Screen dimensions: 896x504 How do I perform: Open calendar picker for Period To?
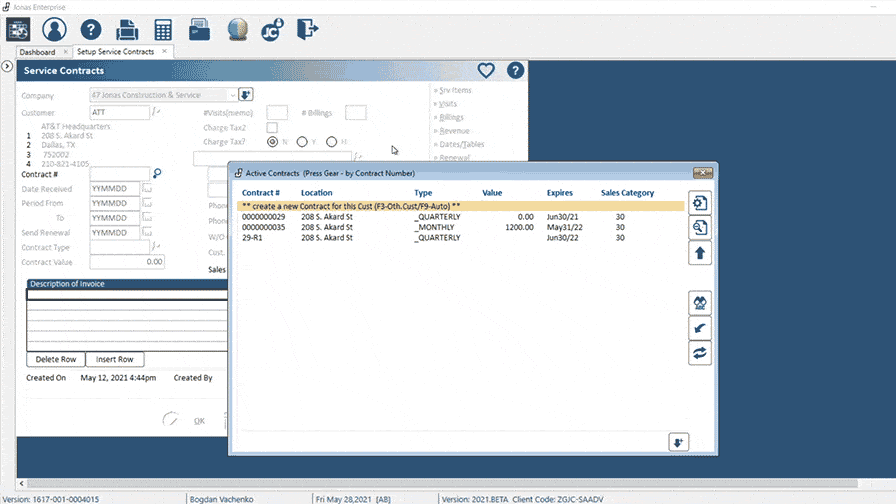pos(147,218)
